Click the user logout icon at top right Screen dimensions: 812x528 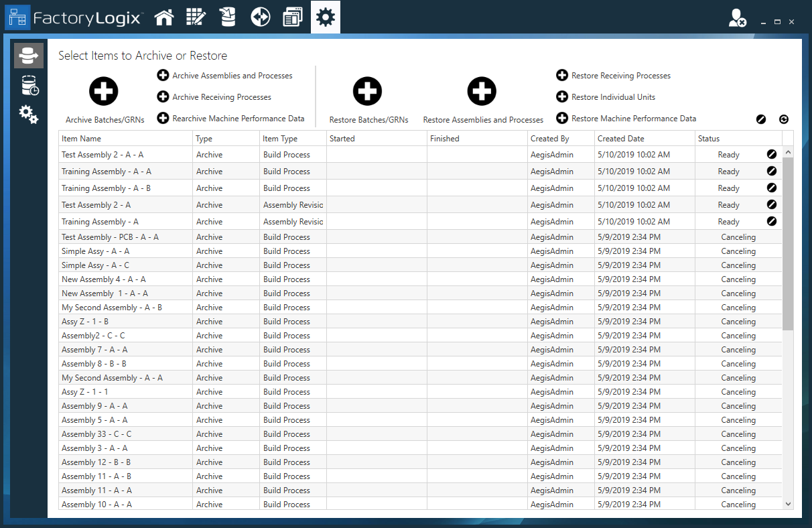pyautogui.click(x=738, y=19)
